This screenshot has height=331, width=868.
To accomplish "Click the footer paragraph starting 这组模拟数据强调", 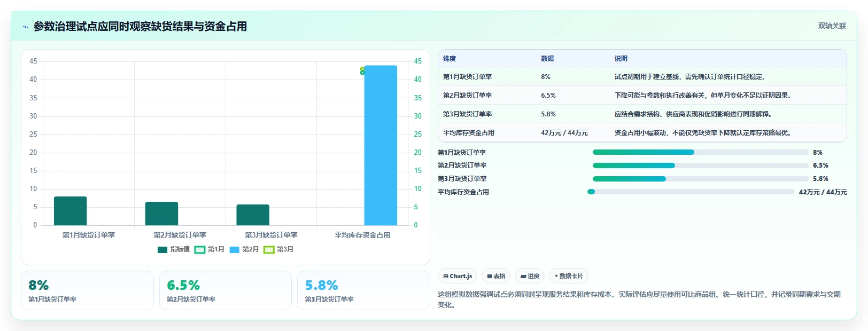I will [639, 300].
